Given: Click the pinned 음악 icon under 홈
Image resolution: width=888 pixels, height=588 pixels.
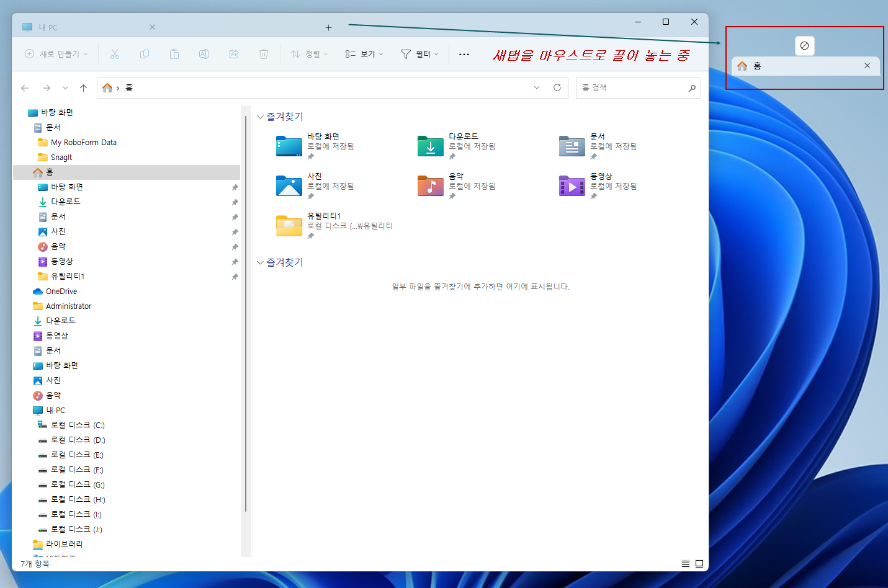Looking at the screenshot, I should coord(43,246).
